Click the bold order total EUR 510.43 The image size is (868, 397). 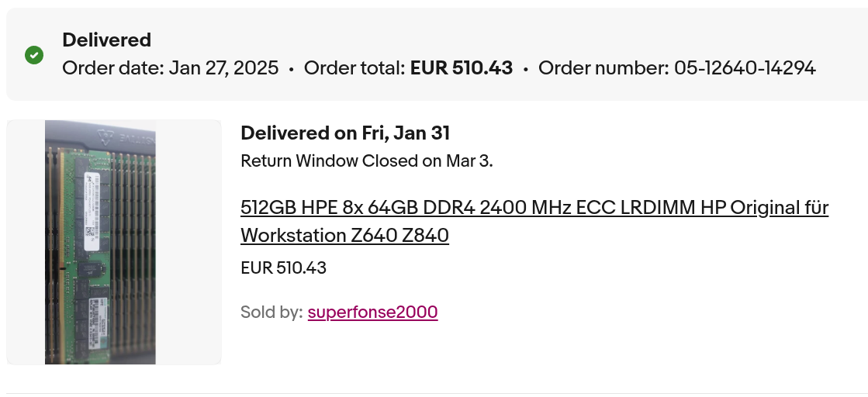click(x=462, y=68)
